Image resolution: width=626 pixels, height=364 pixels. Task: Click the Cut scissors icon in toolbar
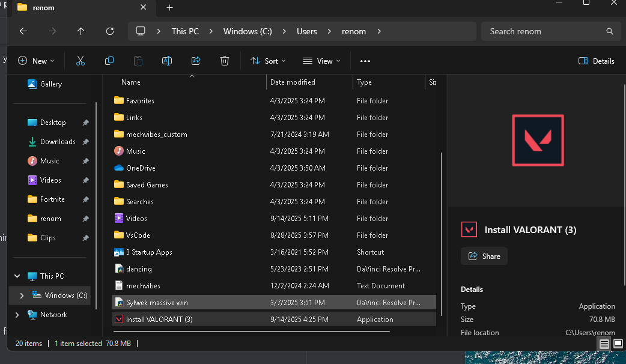81,61
